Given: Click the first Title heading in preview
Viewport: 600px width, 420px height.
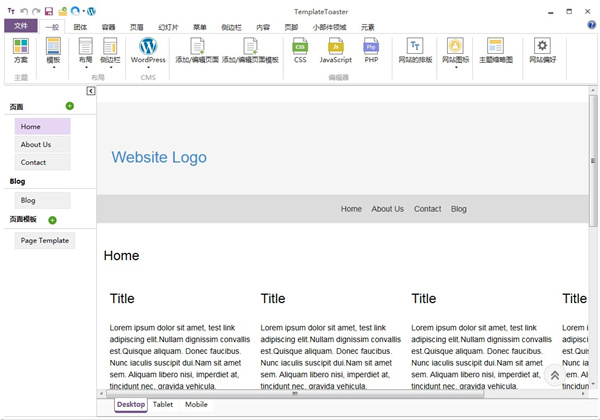Looking at the screenshot, I should [x=122, y=298].
